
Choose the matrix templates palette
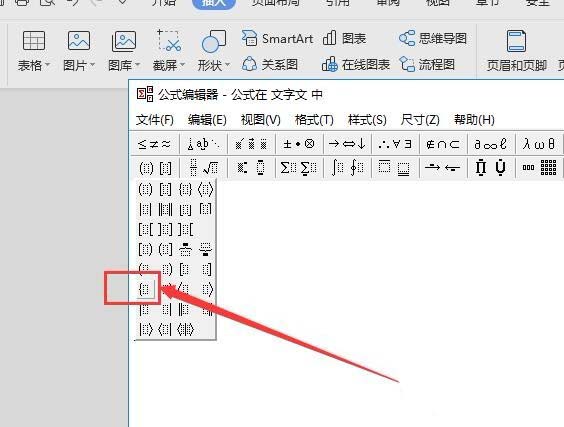(539, 168)
